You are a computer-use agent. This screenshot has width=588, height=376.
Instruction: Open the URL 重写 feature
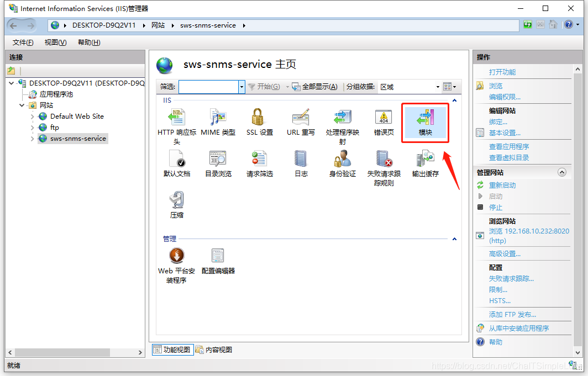301,123
